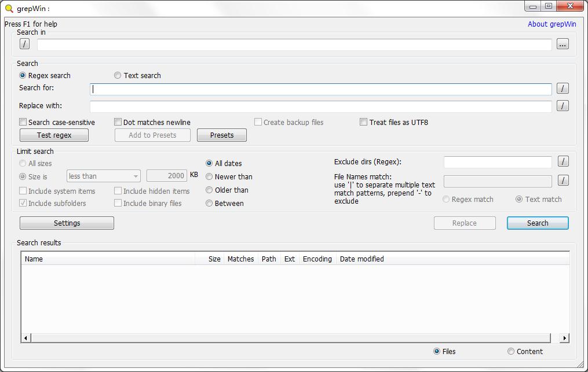
Task: Click slash button beside Search for field
Action: point(563,89)
